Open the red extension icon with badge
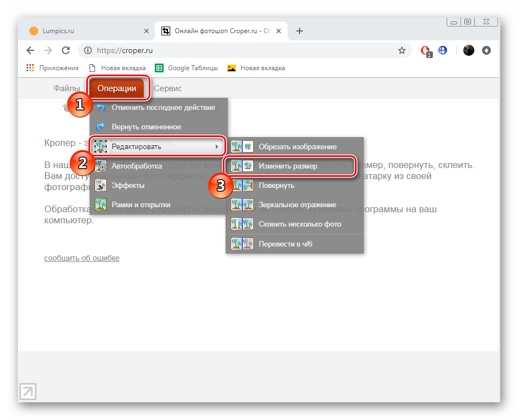The width and height of the screenshot is (518, 420). [x=426, y=51]
